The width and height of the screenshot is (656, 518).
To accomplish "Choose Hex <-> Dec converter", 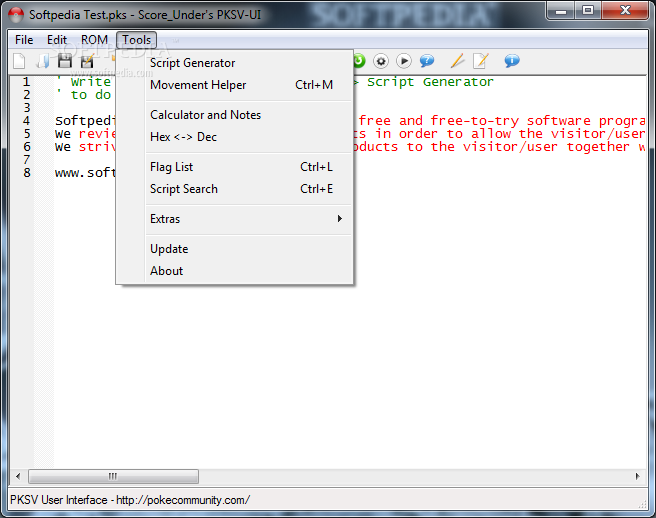I will click(x=235, y=137).
